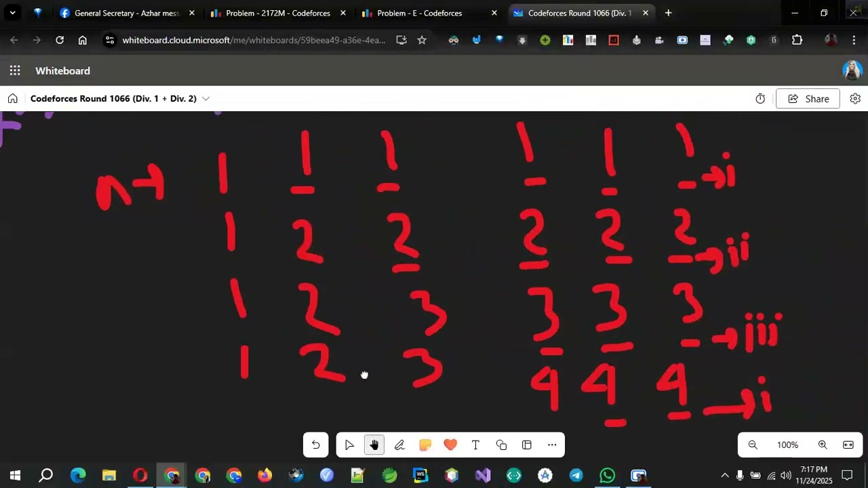868x488 pixels.
Task: Open Telegram from taskbar
Action: (576, 475)
